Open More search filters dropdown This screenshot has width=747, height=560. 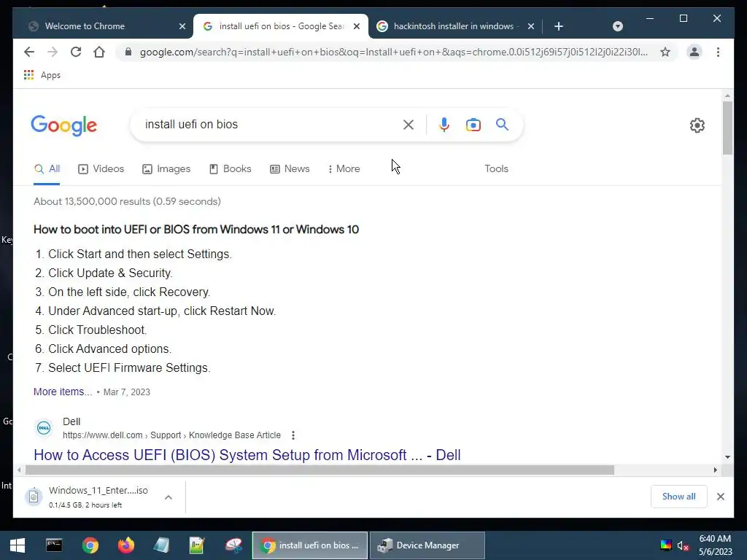344,168
